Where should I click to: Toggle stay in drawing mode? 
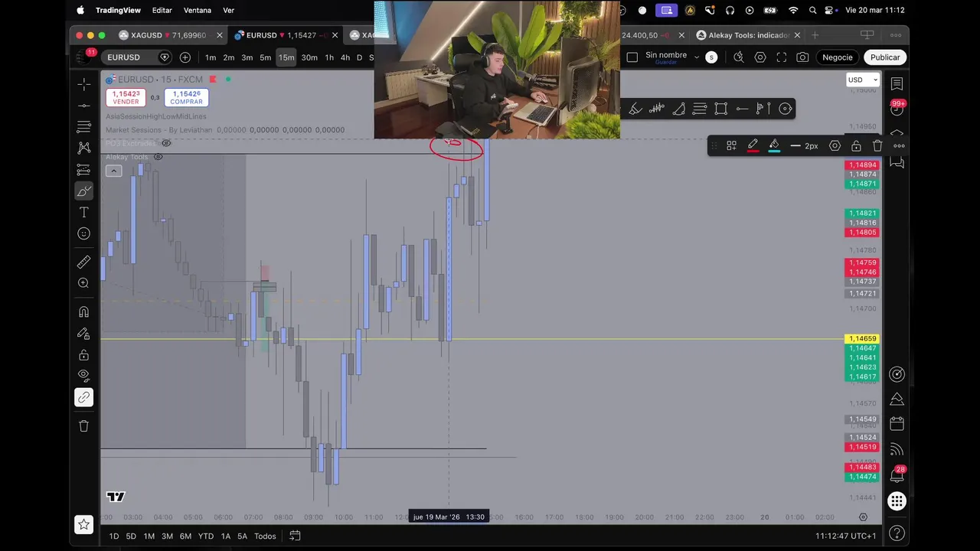click(x=84, y=334)
